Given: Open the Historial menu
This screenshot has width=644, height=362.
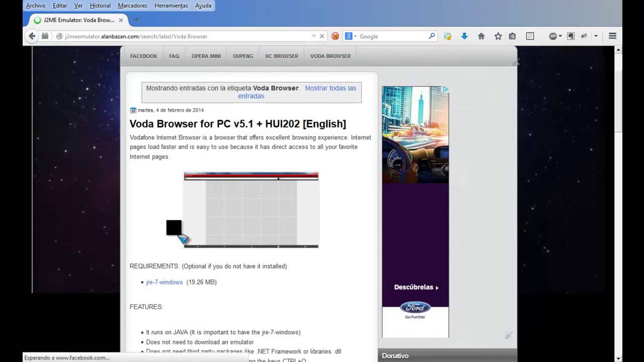Looking at the screenshot, I should pyautogui.click(x=100, y=6).
